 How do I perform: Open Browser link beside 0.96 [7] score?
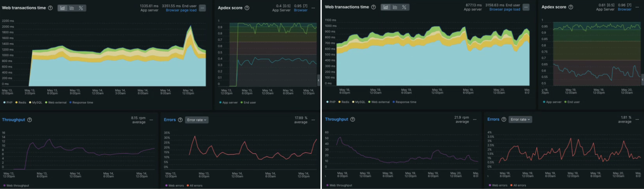point(624,10)
